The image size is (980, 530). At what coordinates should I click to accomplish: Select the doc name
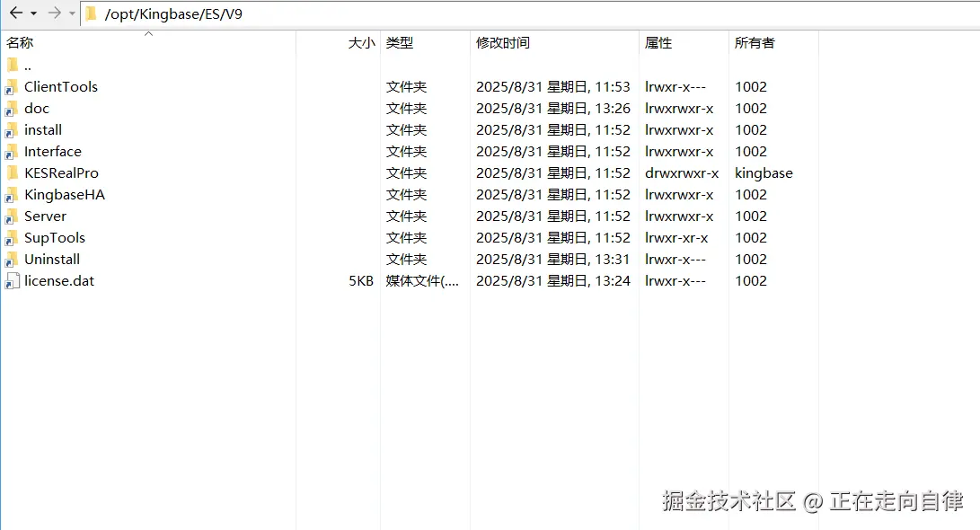tap(37, 109)
